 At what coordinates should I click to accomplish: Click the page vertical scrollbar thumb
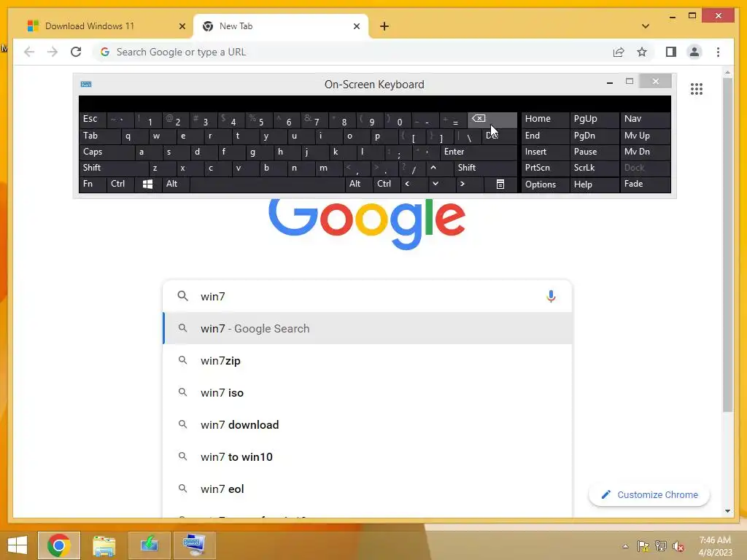pos(727,245)
